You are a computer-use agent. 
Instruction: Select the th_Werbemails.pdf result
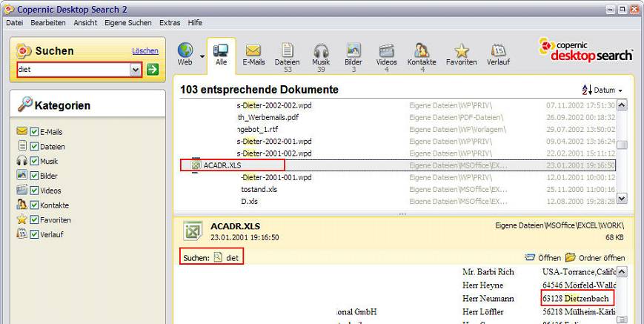[x=268, y=117]
